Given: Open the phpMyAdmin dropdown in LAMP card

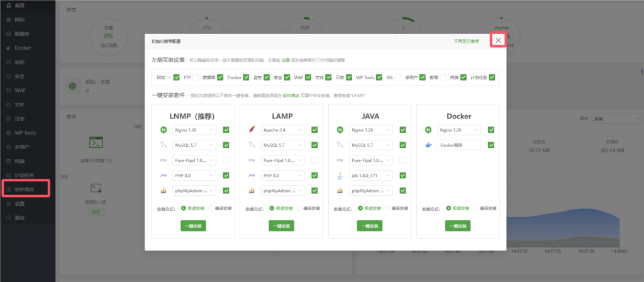Looking at the screenshot, I should (x=282, y=191).
